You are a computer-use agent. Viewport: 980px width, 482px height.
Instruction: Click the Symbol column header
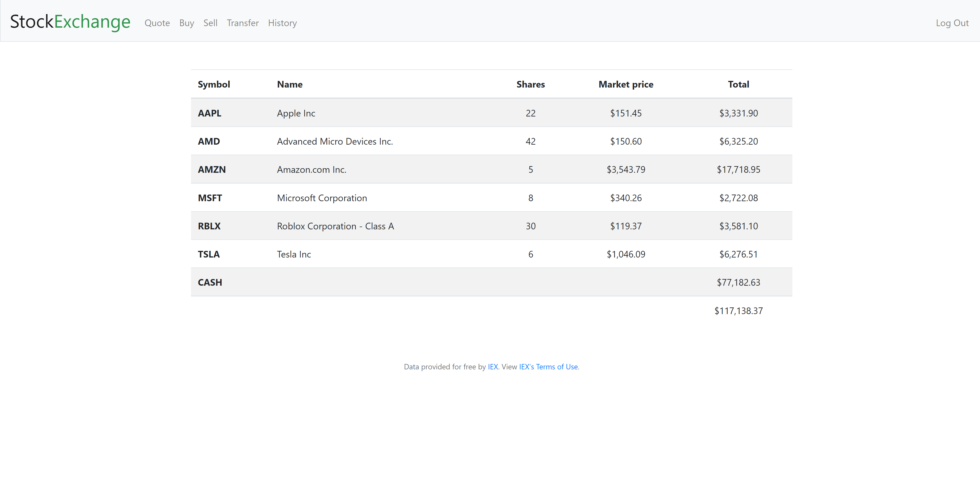point(214,84)
